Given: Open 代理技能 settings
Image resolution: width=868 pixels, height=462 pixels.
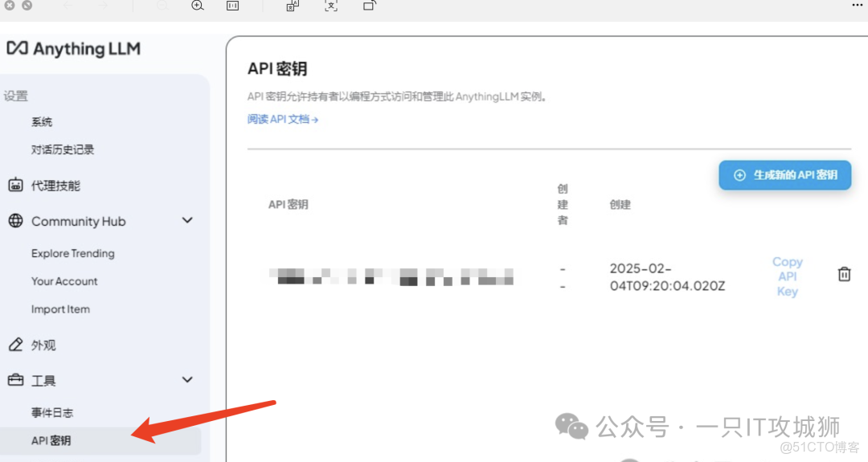Looking at the screenshot, I should tap(55, 186).
